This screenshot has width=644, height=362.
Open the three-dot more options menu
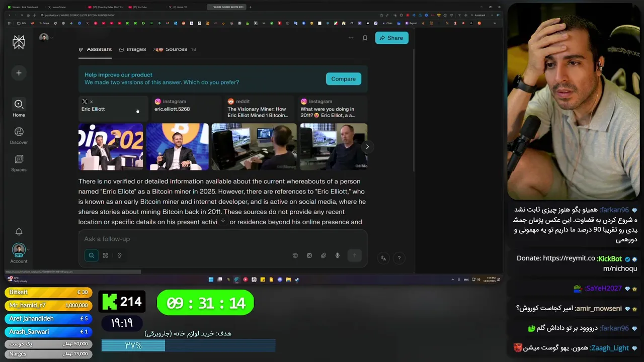(x=351, y=38)
